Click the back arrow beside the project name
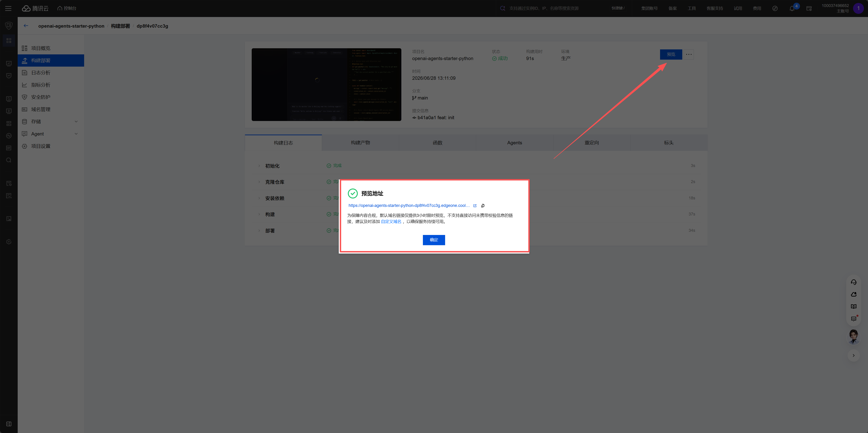This screenshot has width=868, height=433. click(x=26, y=26)
